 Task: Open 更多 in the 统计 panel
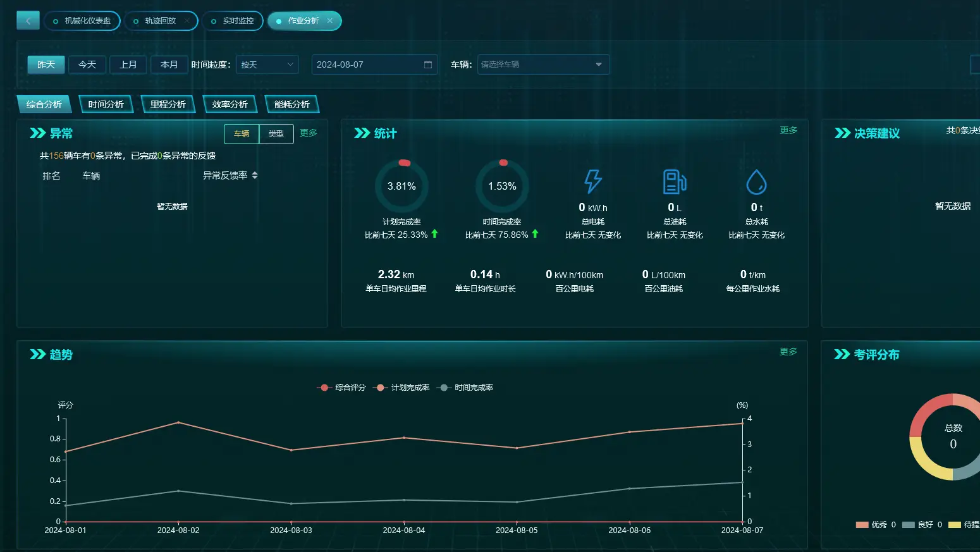788,130
